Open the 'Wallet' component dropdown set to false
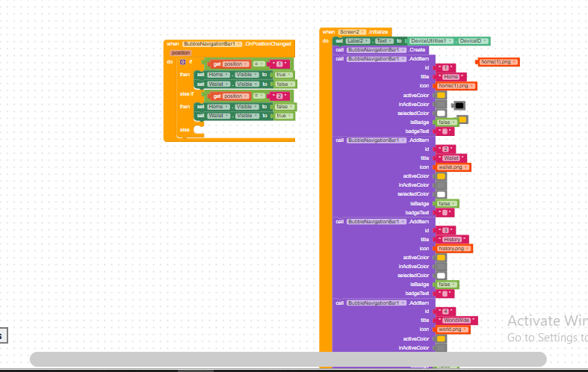The height and width of the screenshot is (372, 588). 218,84
